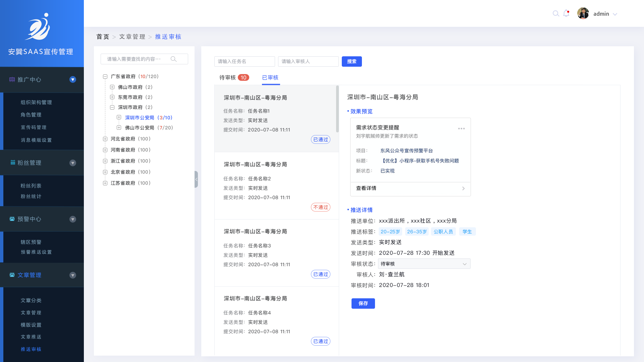Open the admin account dropdown arrow
644x362 pixels.
pos(615,14)
